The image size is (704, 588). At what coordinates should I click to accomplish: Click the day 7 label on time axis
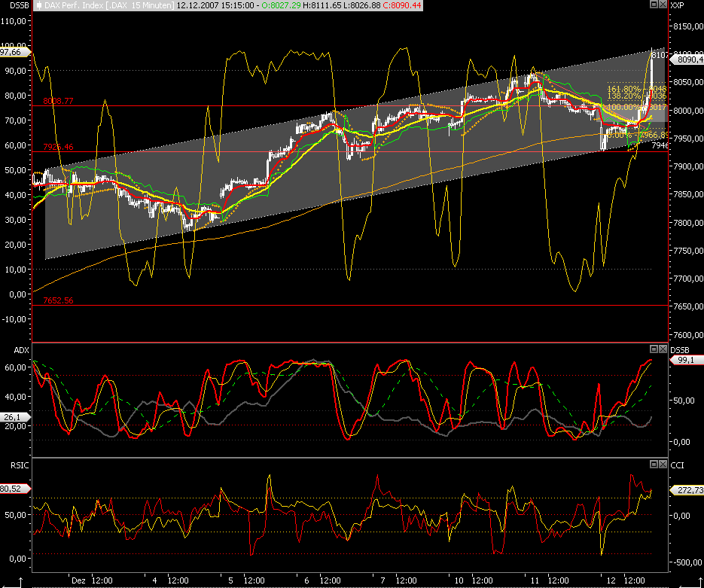(382, 580)
